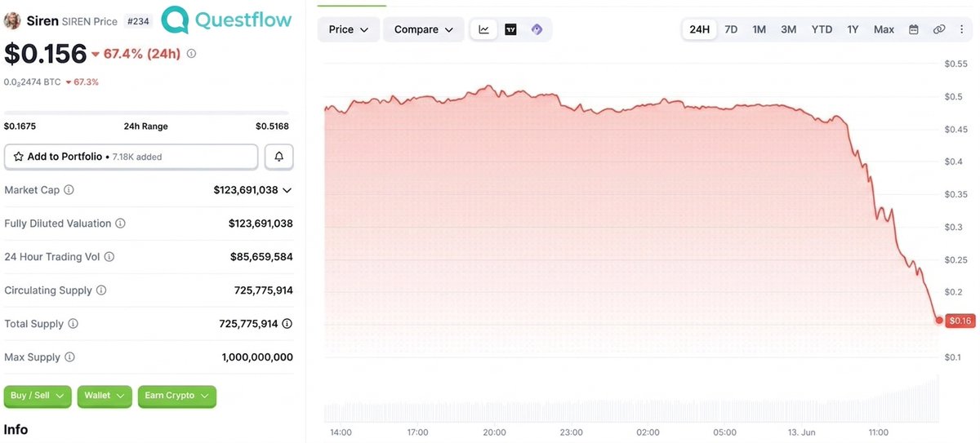Click the purple diamond chart icon
Viewport: 980px width, 443px height.
pyautogui.click(x=537, y=29)
